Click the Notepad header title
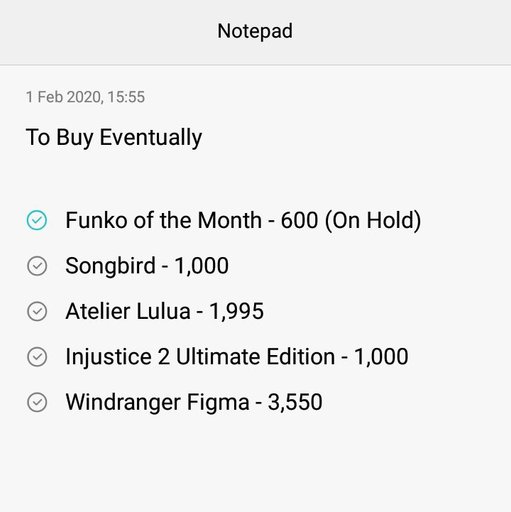Viewport: 511px width, 512px height. pos(255,31)
